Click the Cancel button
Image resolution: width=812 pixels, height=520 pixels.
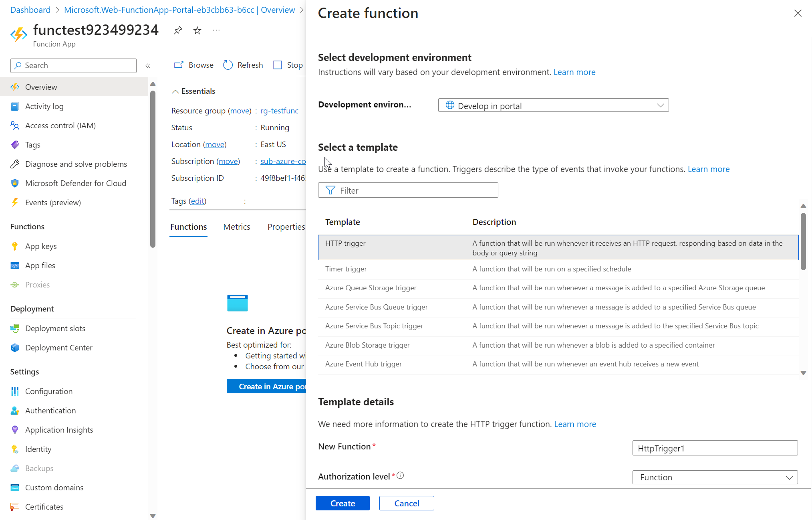click(x=407, y=503)
